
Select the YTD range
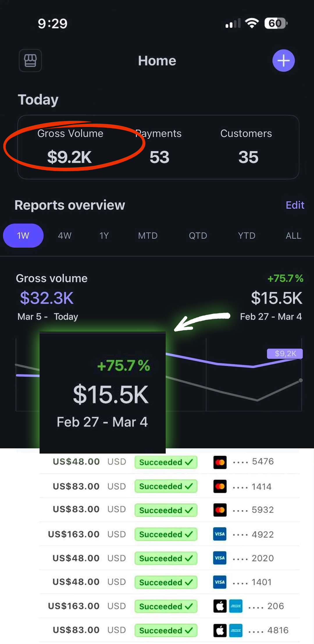pos(247,236)
